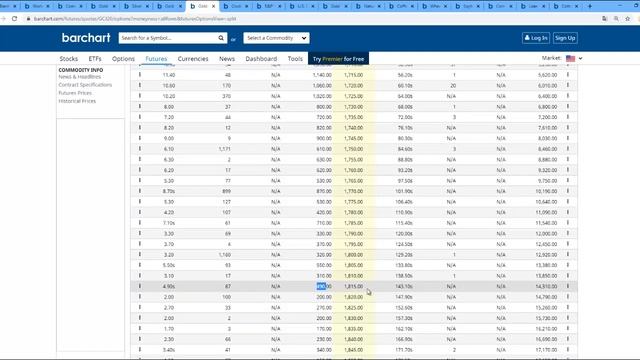Click the Log In button
The height and width of the screenshot is (360, 640).
pyautogui.click(x=536, y=38)
